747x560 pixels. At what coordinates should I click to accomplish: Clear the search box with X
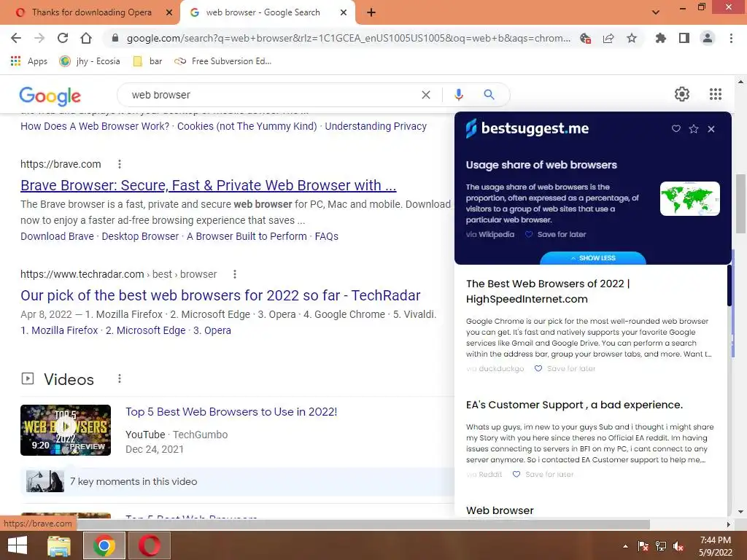pyautogui.click(x=426, y=95)
